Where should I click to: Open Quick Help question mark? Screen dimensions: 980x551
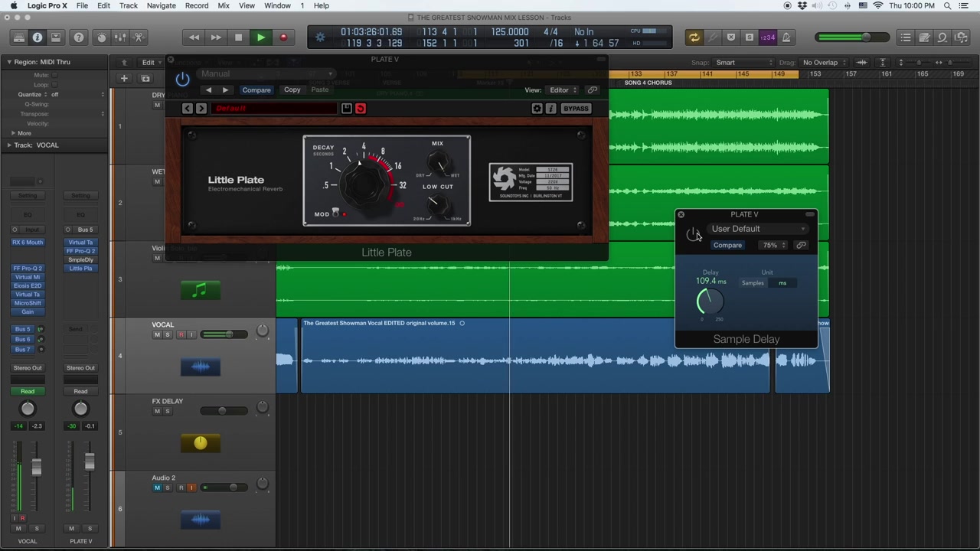pyautogui.click(x=79, y=37)
